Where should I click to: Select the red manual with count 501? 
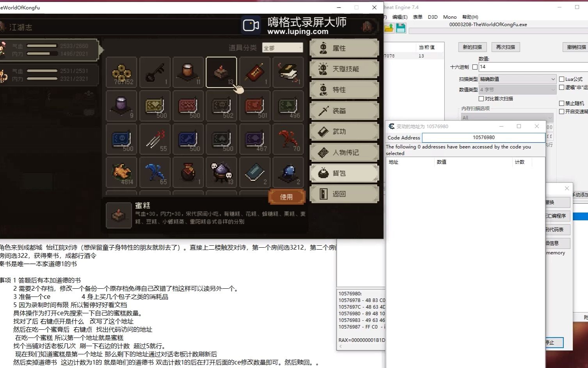click(x=255, y=106)
